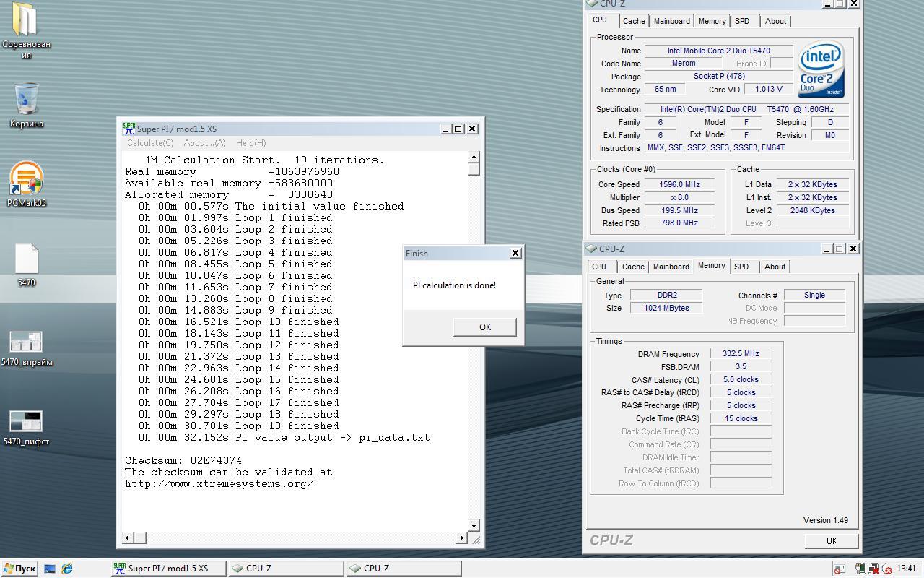The width and height of the screenshot is (924, 578).
Task: Launch PCMark05 desktop shortcut
Action: pyautogui.click(x=27, y=185)
